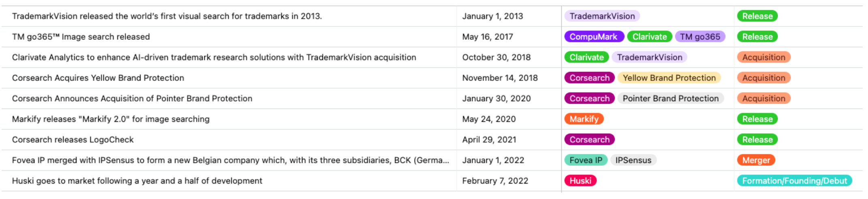This screenshot has height=199, width=868.
Task: Select the TM go365 tag
Action: point(700,37)
